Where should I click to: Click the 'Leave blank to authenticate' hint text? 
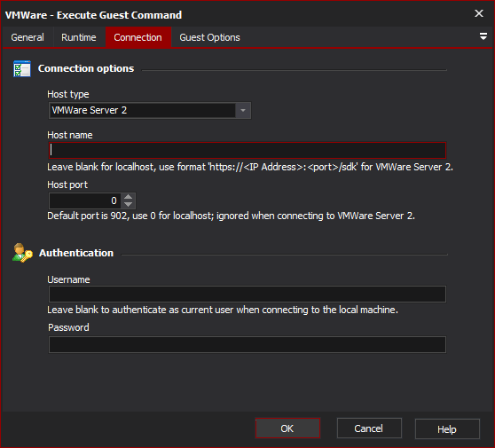223,310
